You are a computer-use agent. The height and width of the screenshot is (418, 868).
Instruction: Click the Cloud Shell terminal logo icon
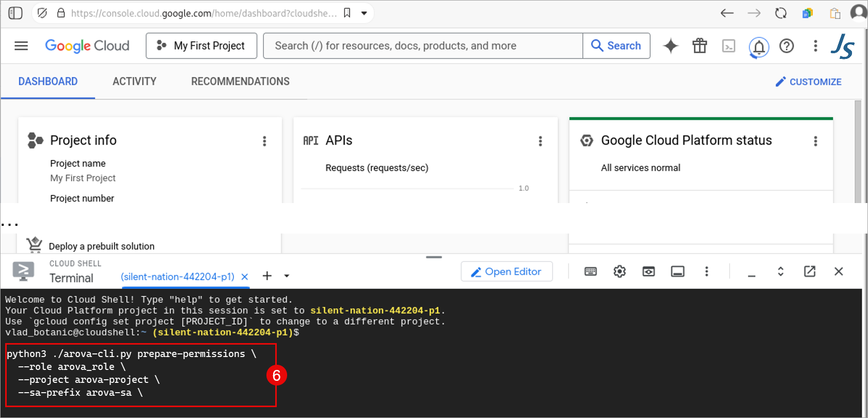pos(23,271)
